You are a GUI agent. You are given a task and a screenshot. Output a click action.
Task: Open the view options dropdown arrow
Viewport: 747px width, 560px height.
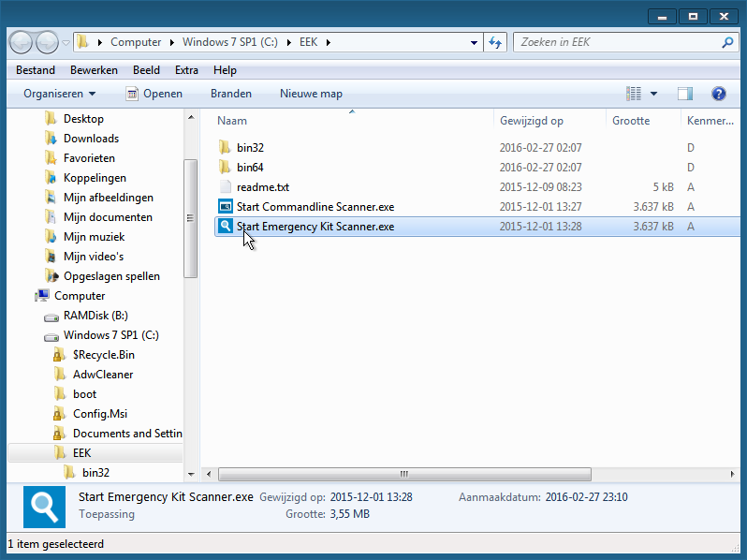pos(653,94)
